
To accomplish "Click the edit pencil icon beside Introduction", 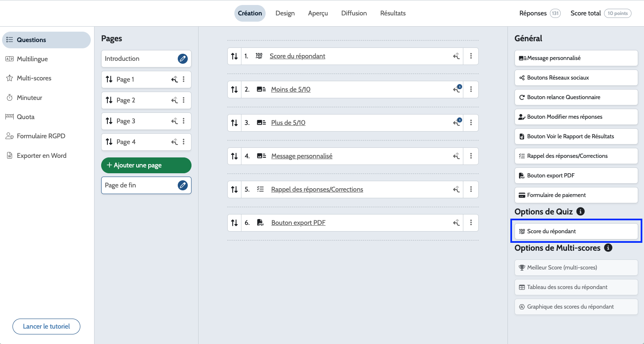I will [182, 59].
